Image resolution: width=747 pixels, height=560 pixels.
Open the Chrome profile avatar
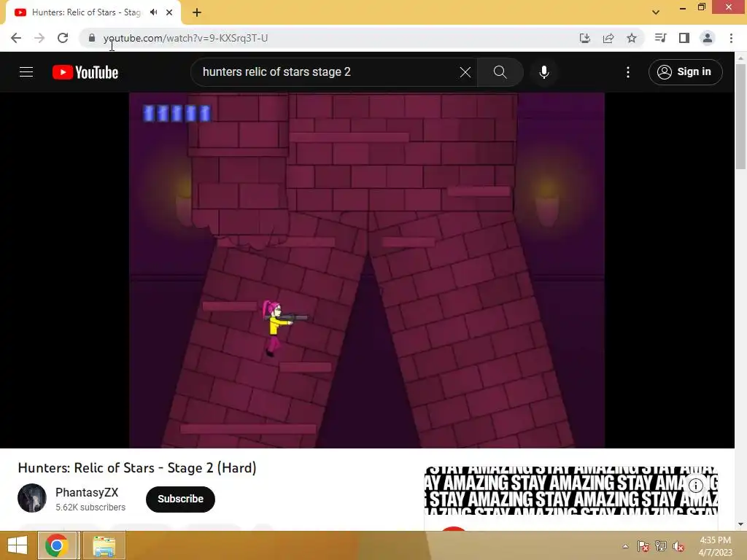point(708,38)
